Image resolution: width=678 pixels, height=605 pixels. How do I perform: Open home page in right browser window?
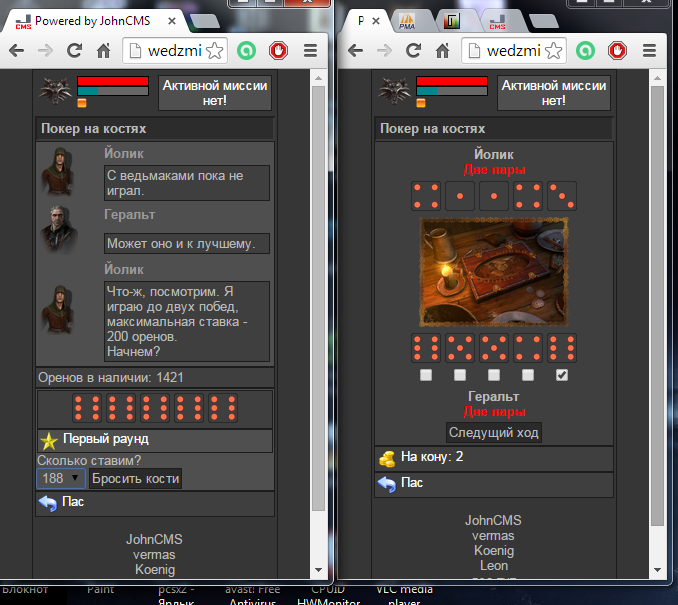(x=442, y=51)
